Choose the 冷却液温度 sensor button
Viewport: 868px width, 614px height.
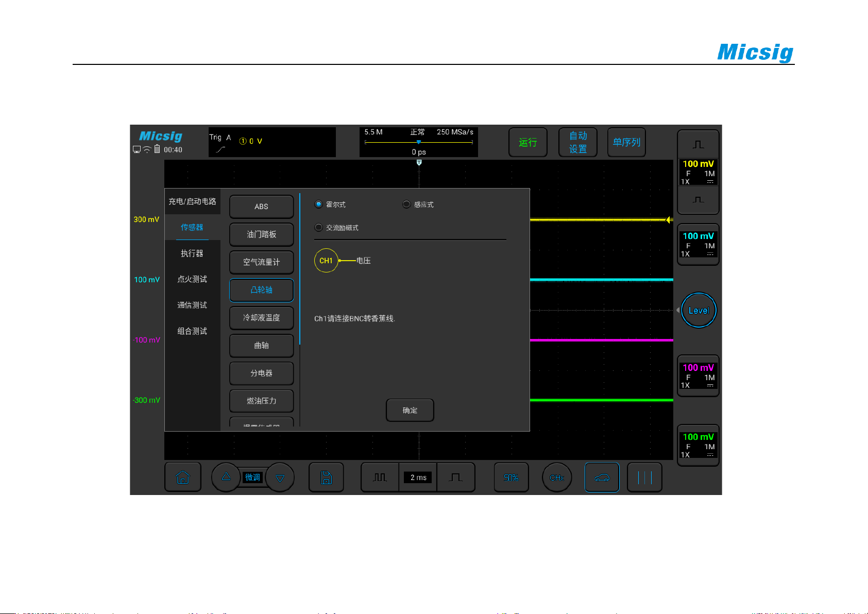[x=262, y=318]
